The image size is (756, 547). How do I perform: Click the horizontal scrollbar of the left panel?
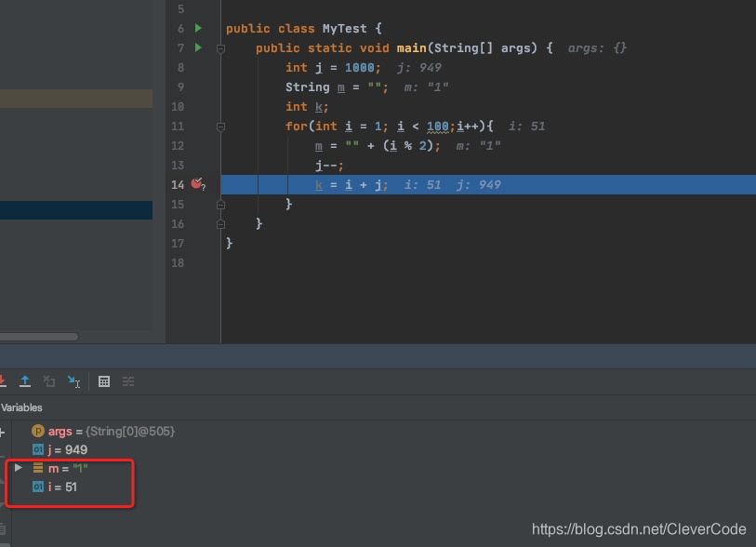tap(38, 337)
